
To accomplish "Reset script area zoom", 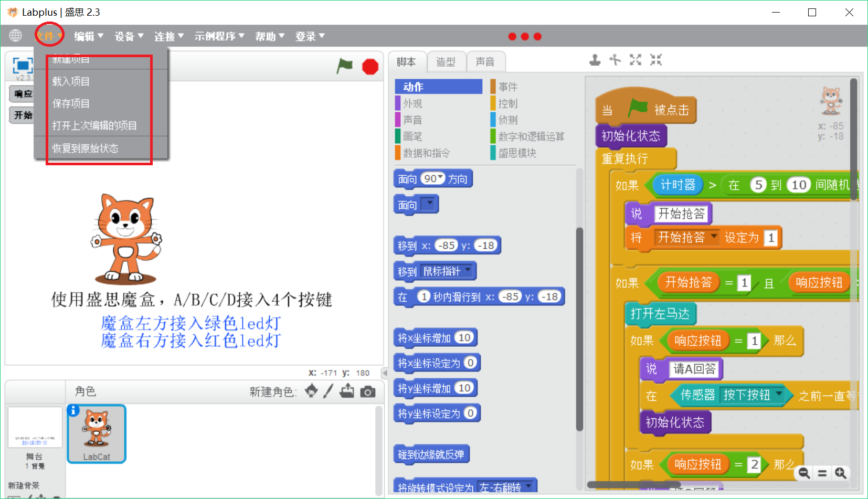I will (x=822, y=473).
